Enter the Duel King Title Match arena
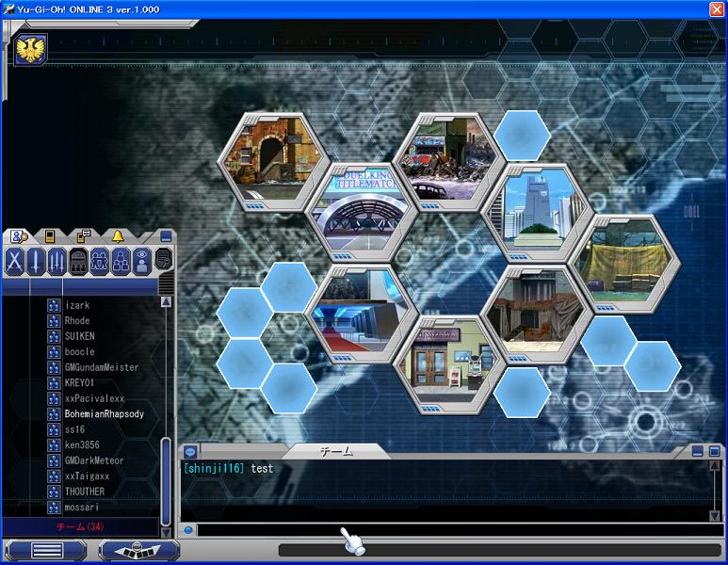Image resolution: width=728 pixels, height=565 pixels. (362, 212)
